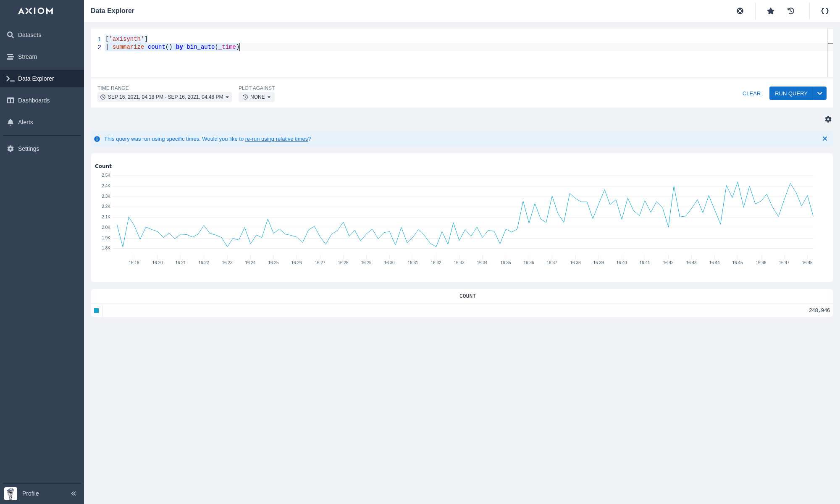Open query history clock icon
This screenshot has height=504, width=840.
[x=791, y=11]
